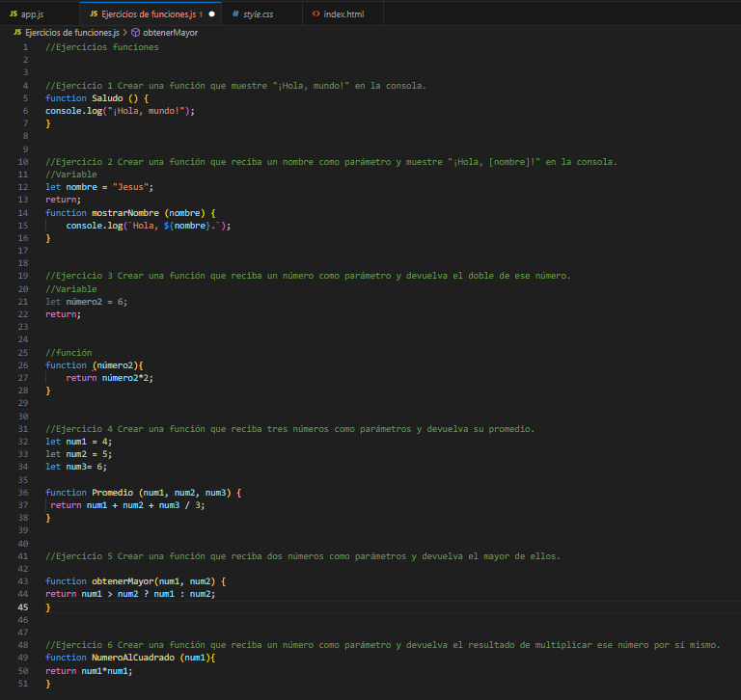Click the CSS hash icon on style.css tab
This screenshot has height=700, width=741.
(235, 14)
